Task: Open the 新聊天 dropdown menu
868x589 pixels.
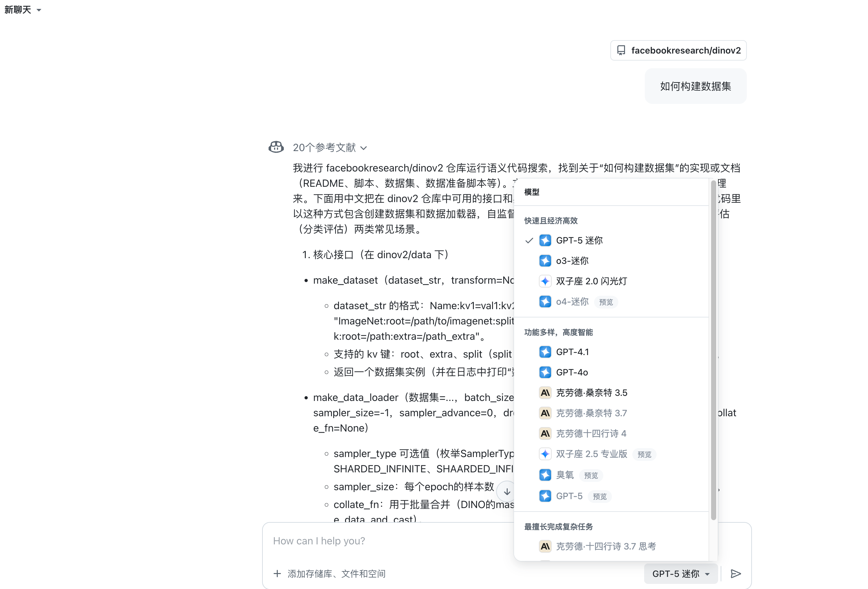Action: [x=23, y=10]
